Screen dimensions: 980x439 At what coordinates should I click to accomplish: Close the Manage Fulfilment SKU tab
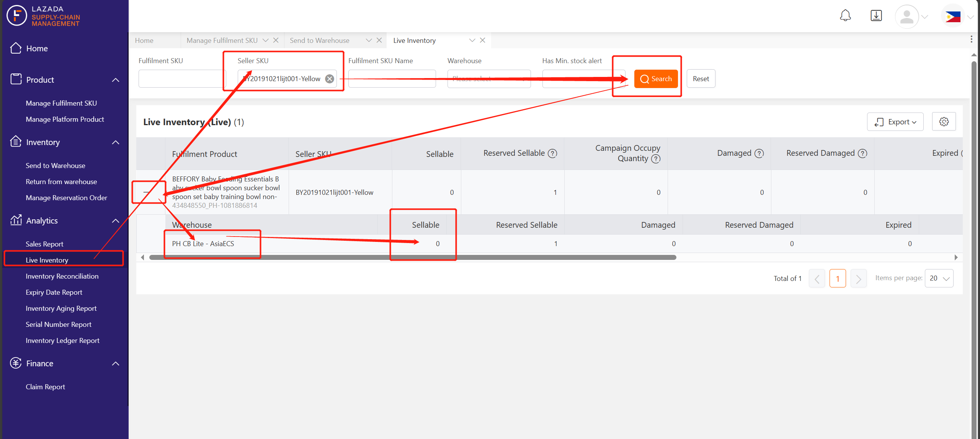coord(276,40)
